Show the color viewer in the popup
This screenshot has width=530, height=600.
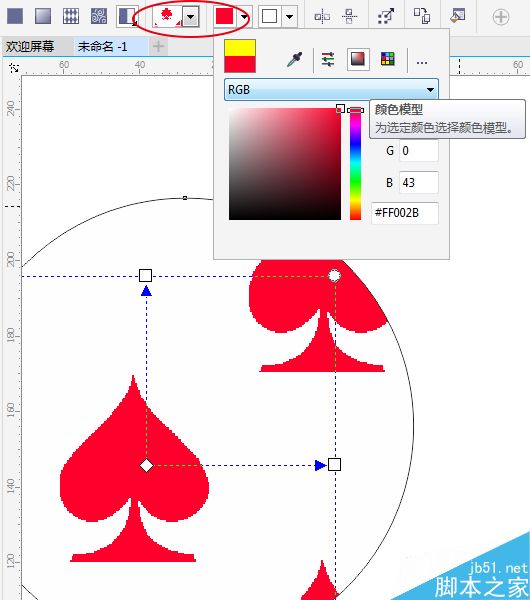358,59
